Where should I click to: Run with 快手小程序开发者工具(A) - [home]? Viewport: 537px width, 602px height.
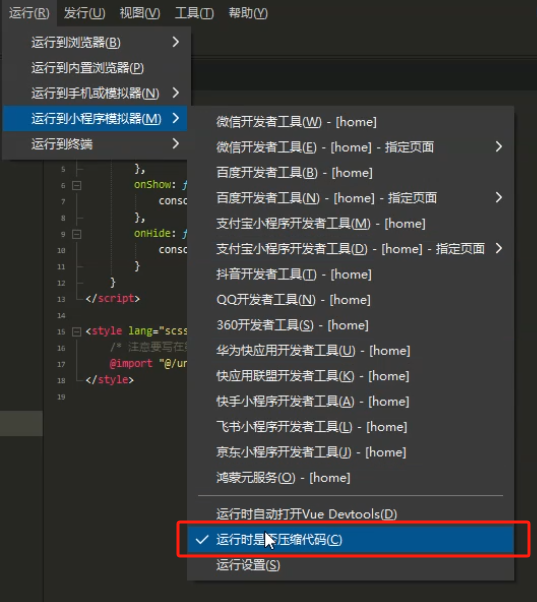pos(350,402)
